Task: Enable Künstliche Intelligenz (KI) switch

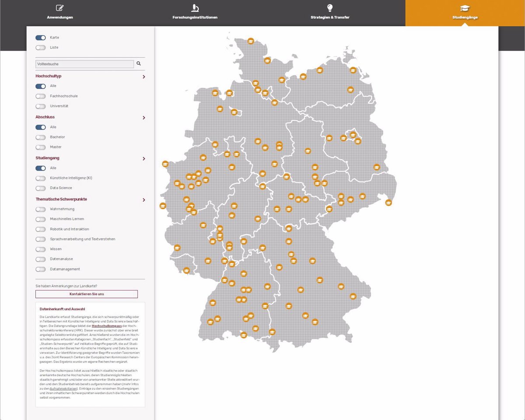Action: [41, 178]
